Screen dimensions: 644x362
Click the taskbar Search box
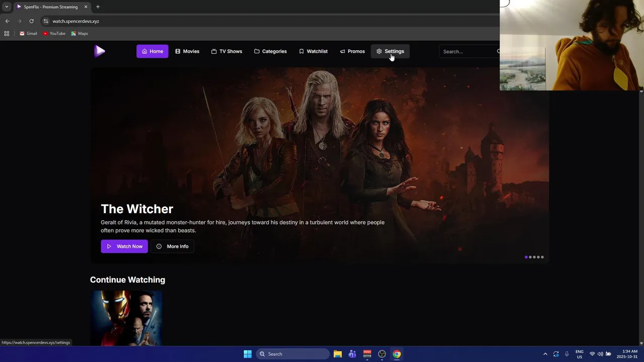(x=293, y=354)
